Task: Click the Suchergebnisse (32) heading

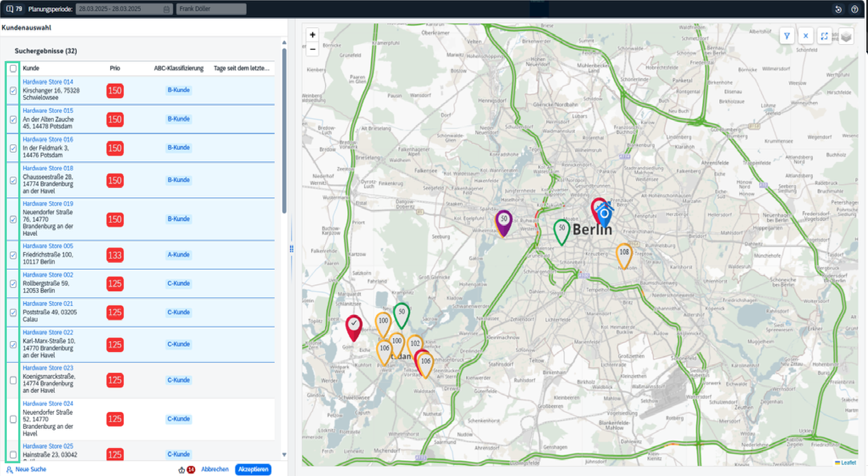Action: 46,51
